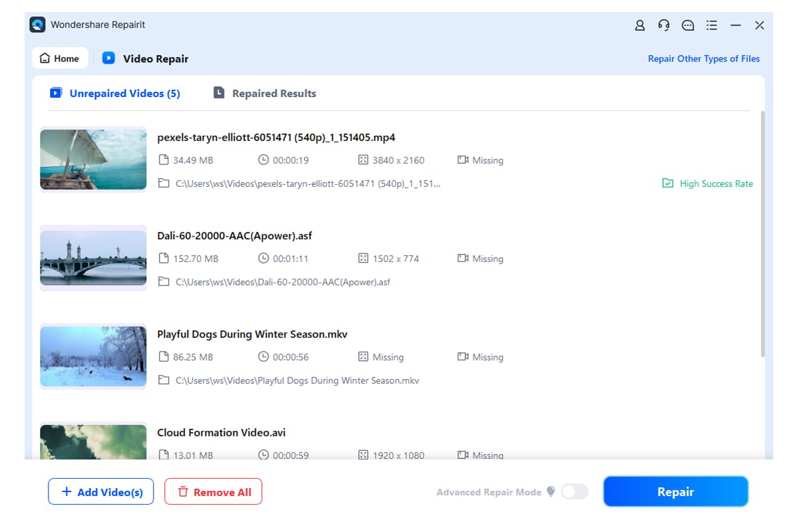Click the video list vertical scrollbar
The width and height of the screenshot is (798, 532).
point(762,233)
